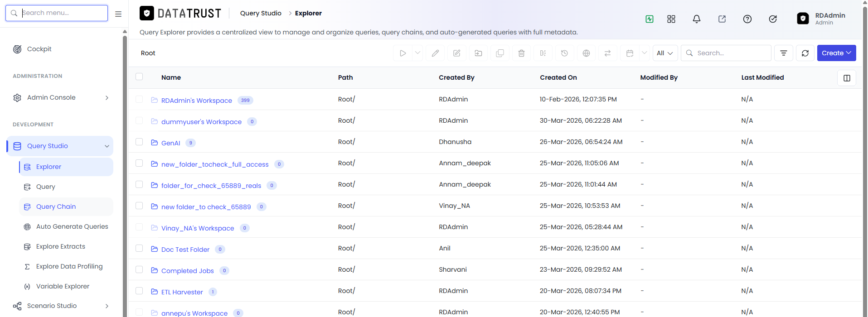
Task: Focus the Search menu input field
Action: point(57,13)
